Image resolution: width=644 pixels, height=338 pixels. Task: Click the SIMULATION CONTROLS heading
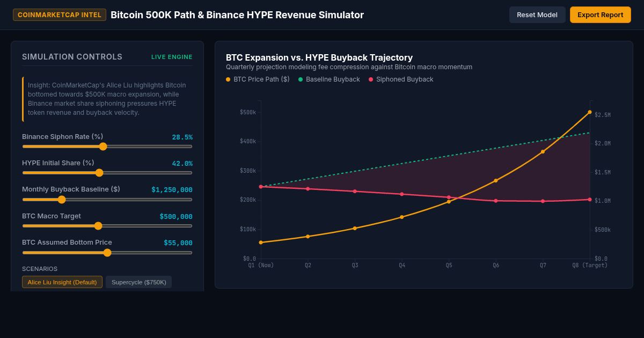[x=72, y=57]
